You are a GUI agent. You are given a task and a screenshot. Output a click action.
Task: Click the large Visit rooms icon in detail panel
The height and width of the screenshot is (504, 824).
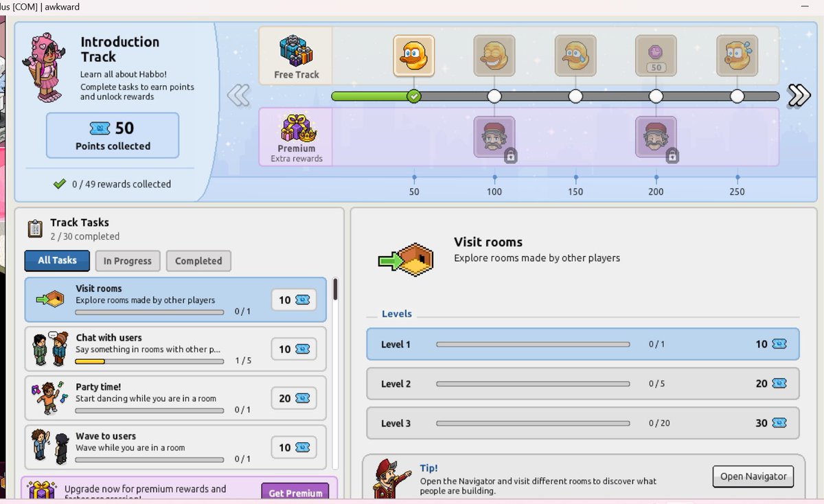click(x=407, y=260)
